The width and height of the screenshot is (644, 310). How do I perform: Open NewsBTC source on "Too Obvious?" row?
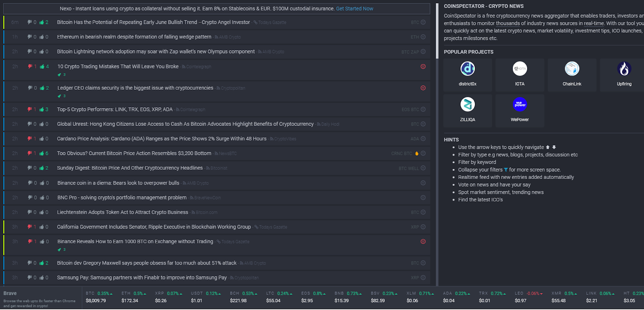[x=227, y=154]
